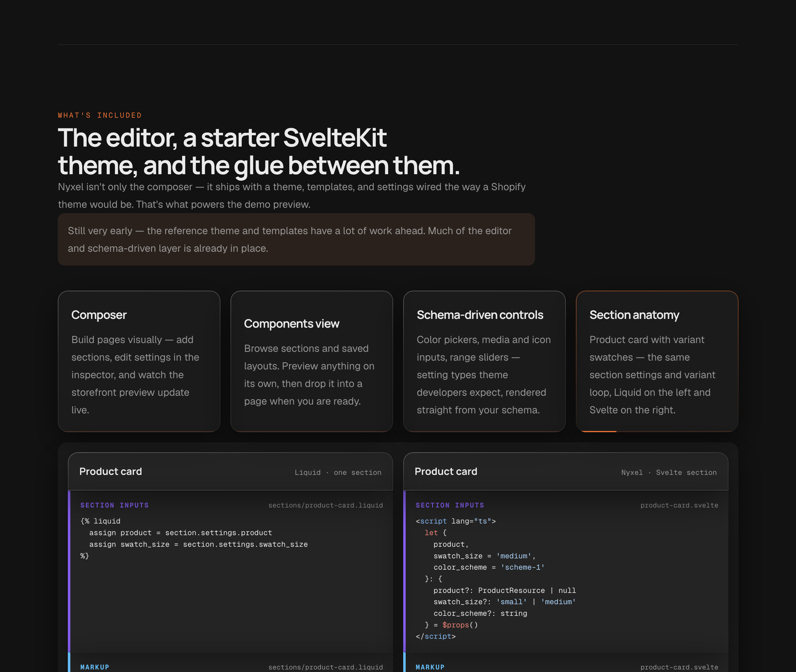
Task: Click the Composer card description text
Action: tap(135, 375)
